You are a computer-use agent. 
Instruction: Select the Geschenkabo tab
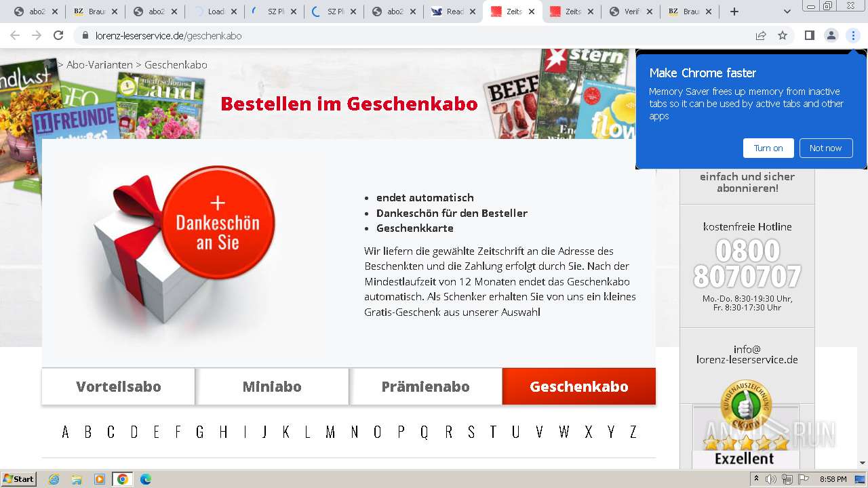(x=579, y=386)
